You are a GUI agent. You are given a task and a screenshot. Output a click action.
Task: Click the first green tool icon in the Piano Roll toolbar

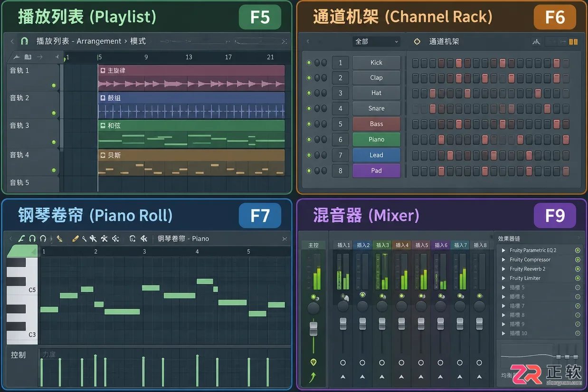click(21, 239)
